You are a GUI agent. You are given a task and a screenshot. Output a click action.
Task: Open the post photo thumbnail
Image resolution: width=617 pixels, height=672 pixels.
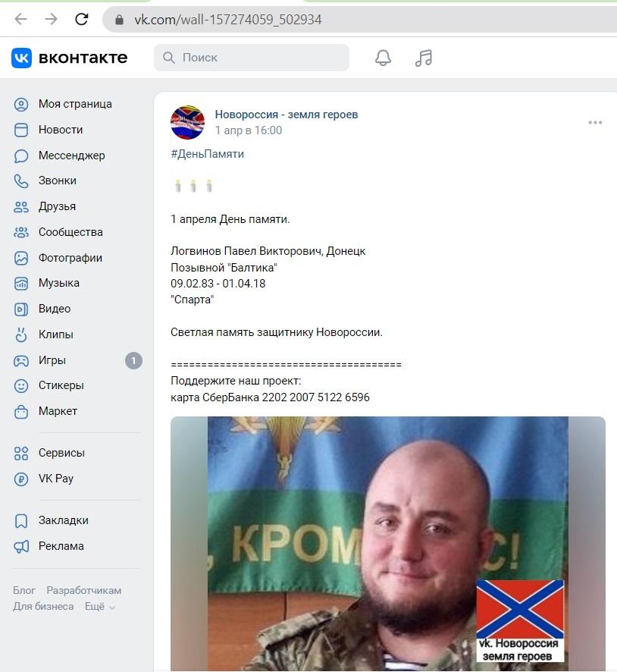388,543
